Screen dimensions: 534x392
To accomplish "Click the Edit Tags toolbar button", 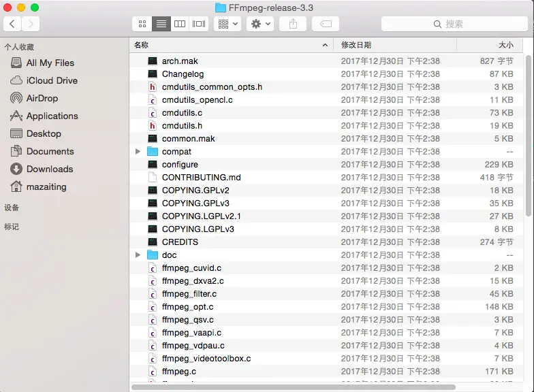I will [x=326, y=24].
